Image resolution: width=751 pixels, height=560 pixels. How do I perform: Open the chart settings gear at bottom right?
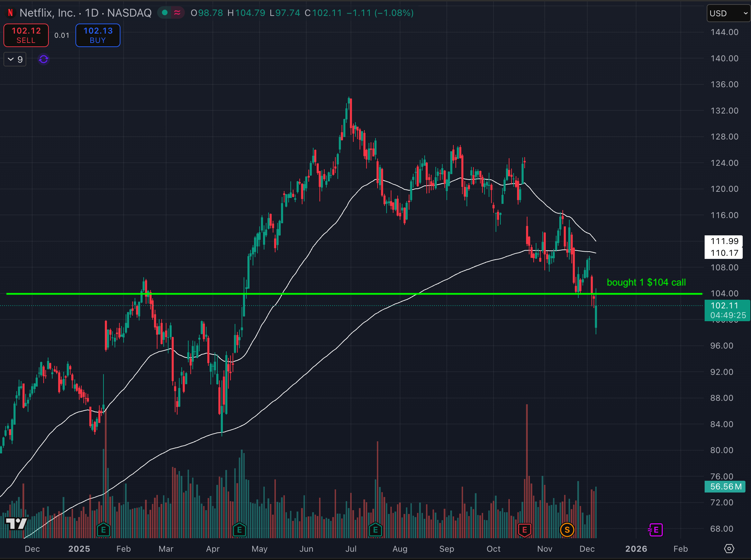coord(729,549)
